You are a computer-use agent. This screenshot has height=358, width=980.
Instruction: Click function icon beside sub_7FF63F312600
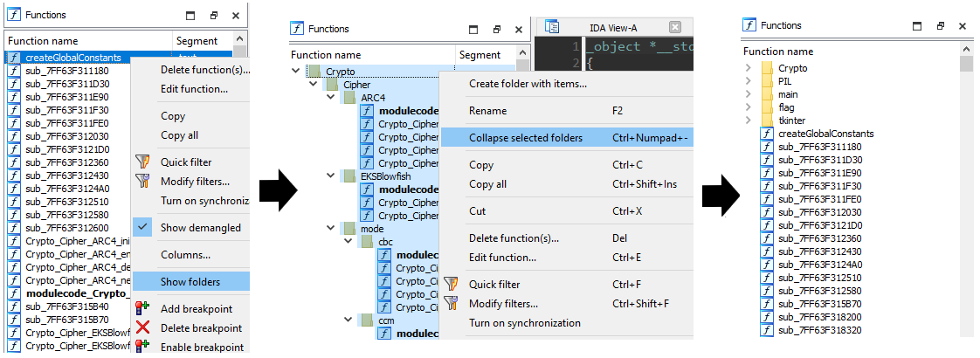tap(14, 227)
